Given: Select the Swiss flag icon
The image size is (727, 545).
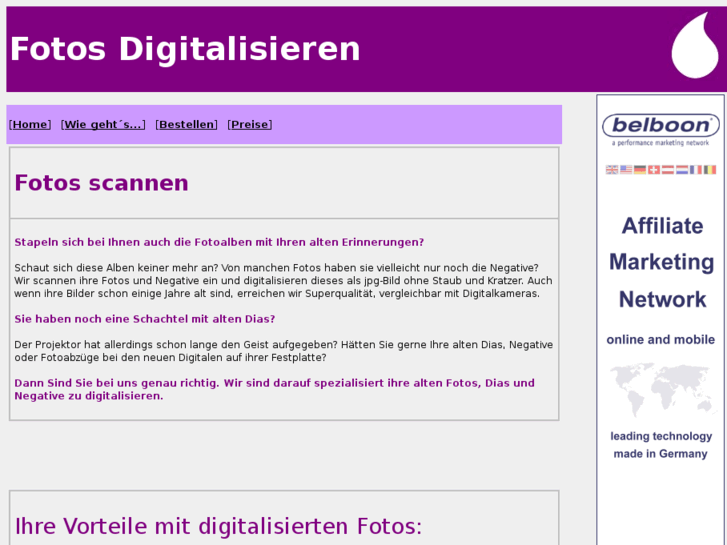Looking at the screenshot, I should point(654,170).
